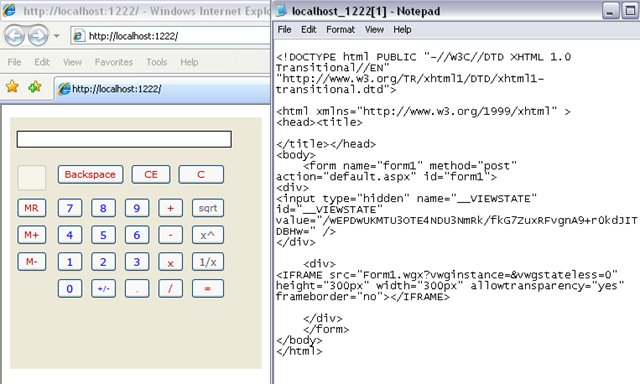Click the Notepad title bar icon
The width and height of the screenshot is (640, 384).
(x=282, y=11)
